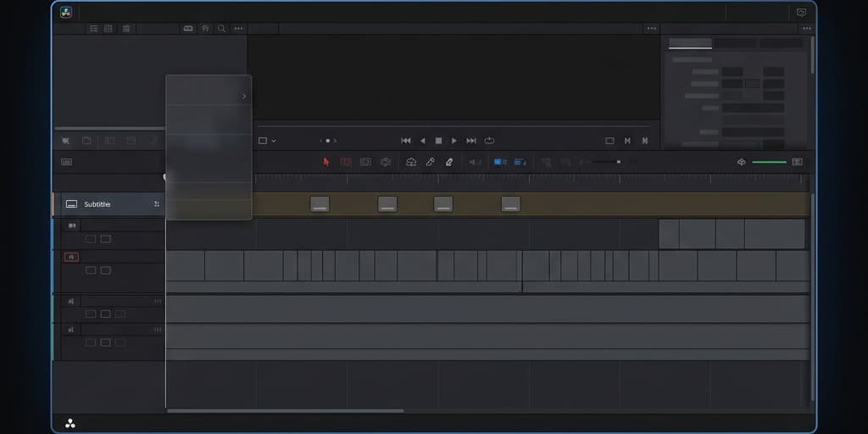This screenshot has width=868, height=434.
Task: Toggle timeline snapping blue button
Action: click(x=500, y=162)
